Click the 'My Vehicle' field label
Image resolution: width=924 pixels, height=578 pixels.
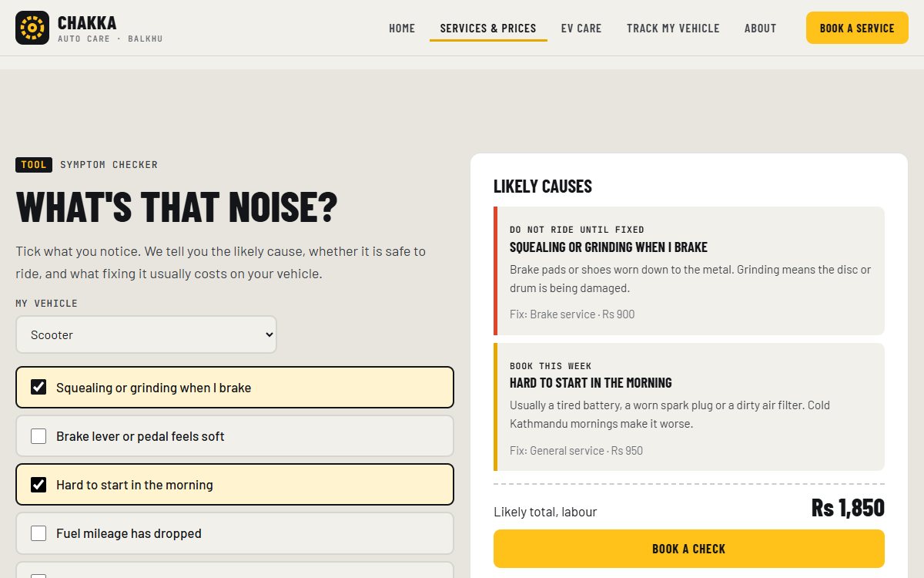[x=46, y=304]
